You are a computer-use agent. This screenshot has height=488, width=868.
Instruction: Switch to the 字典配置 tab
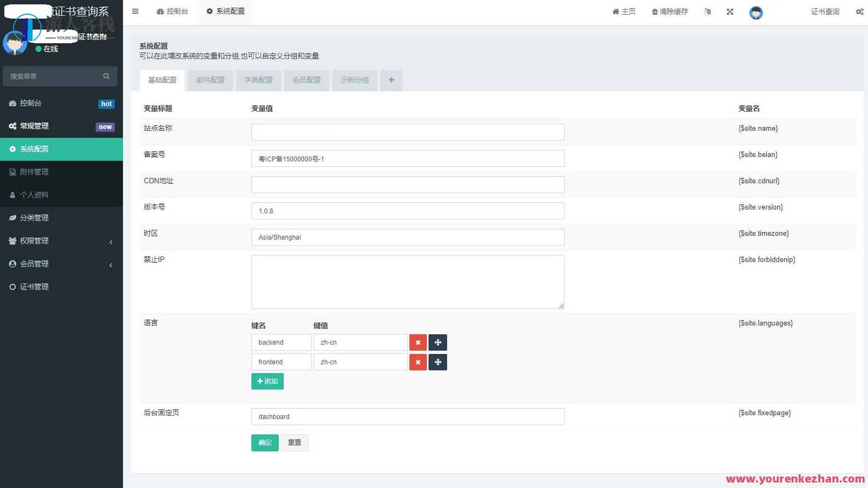coord(259,80)
